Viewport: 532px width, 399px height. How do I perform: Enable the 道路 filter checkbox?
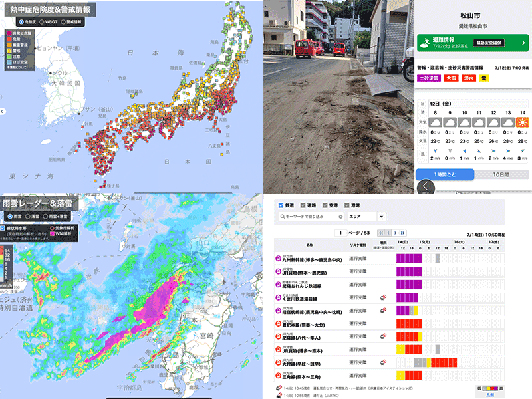tap(304, 205)
